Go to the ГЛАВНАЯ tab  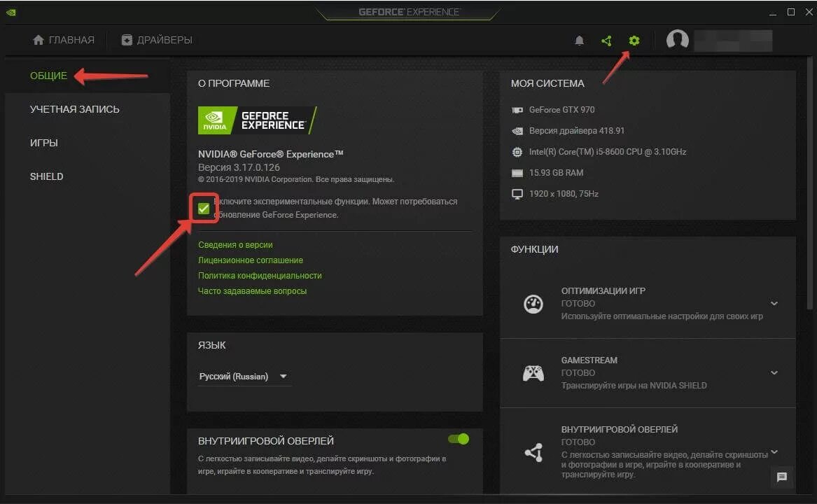tap(63, 40)
